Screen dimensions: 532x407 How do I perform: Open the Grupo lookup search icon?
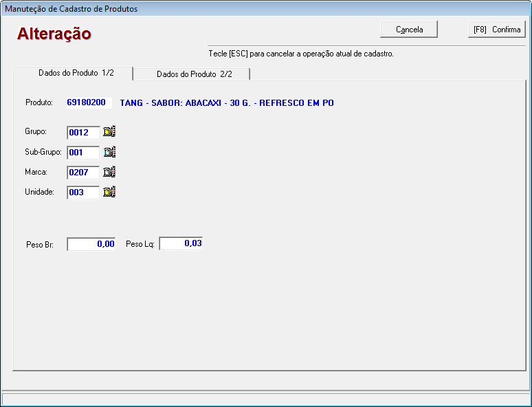[109, 132]
